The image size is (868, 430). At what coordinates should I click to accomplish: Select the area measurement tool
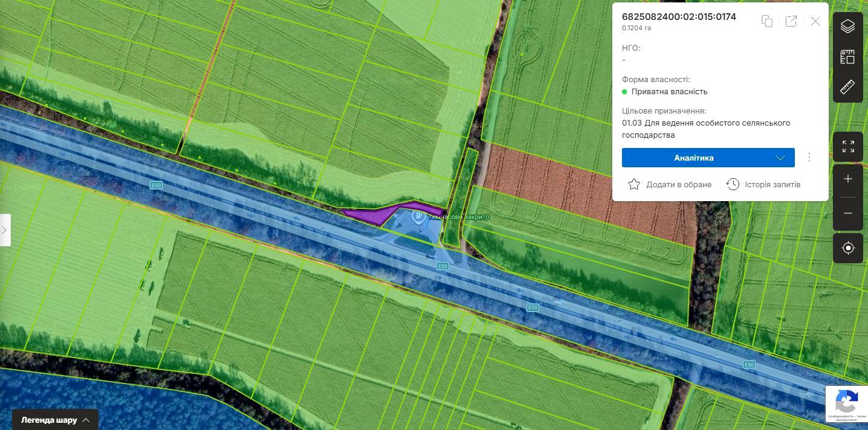(x=847, y=57)
